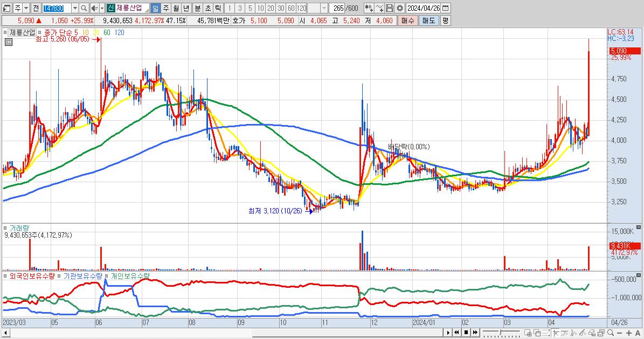Play chart replay with the play button
Image resolution: width=644 pixels, height=339 pixels.
pos(448,333)
